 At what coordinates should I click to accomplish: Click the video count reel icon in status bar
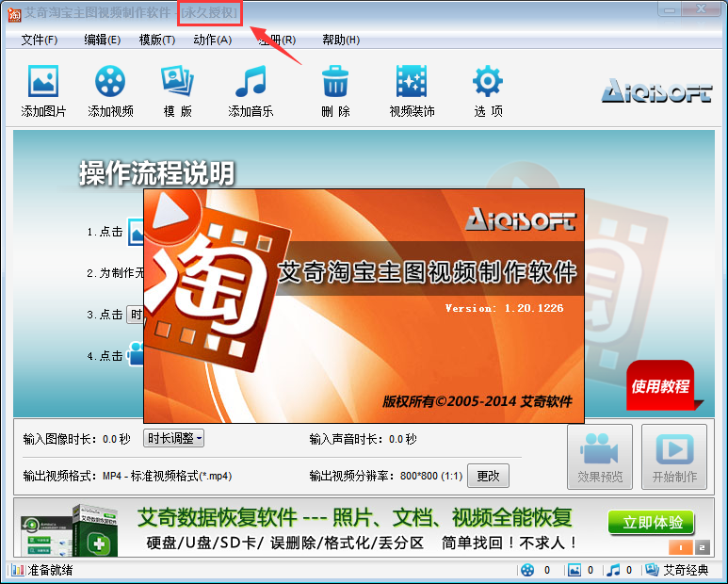[x=527, y=570]
